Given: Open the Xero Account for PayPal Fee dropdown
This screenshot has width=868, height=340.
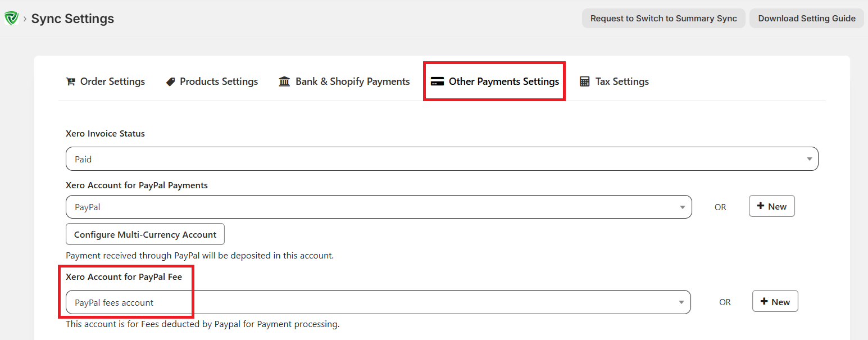Looking at the screenshot, I should point(683,302).
